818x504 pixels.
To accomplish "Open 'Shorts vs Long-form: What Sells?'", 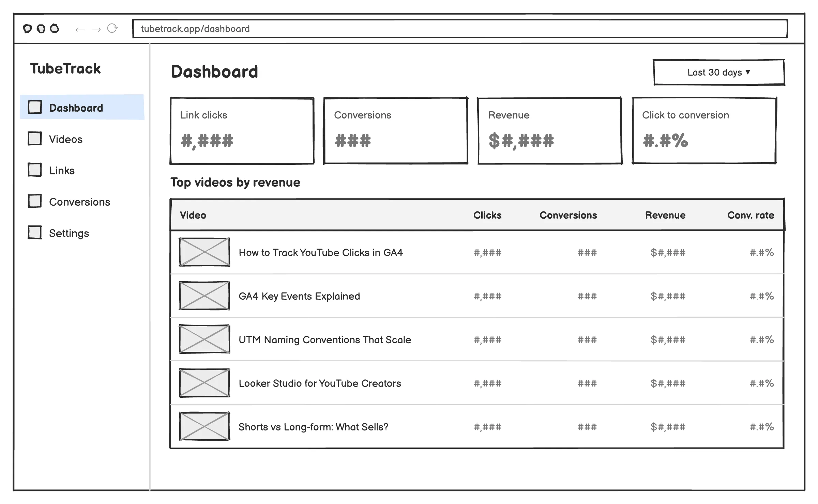I will [314, 427].
